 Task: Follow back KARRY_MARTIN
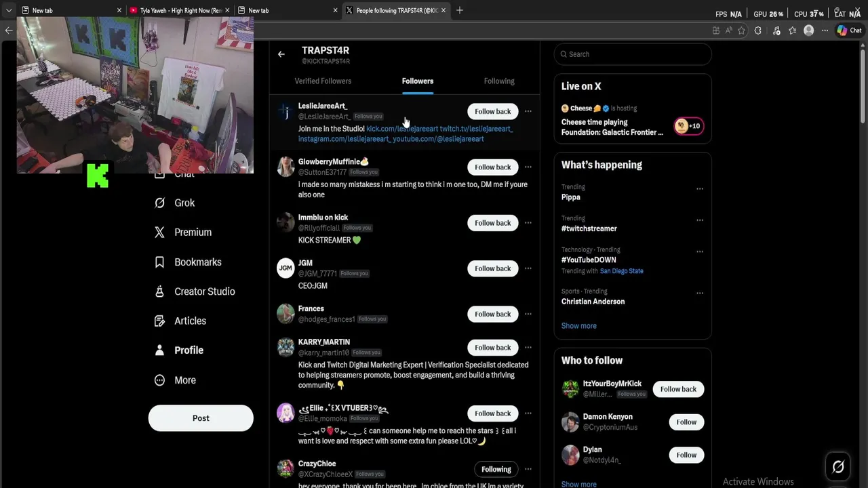point(493,348)
